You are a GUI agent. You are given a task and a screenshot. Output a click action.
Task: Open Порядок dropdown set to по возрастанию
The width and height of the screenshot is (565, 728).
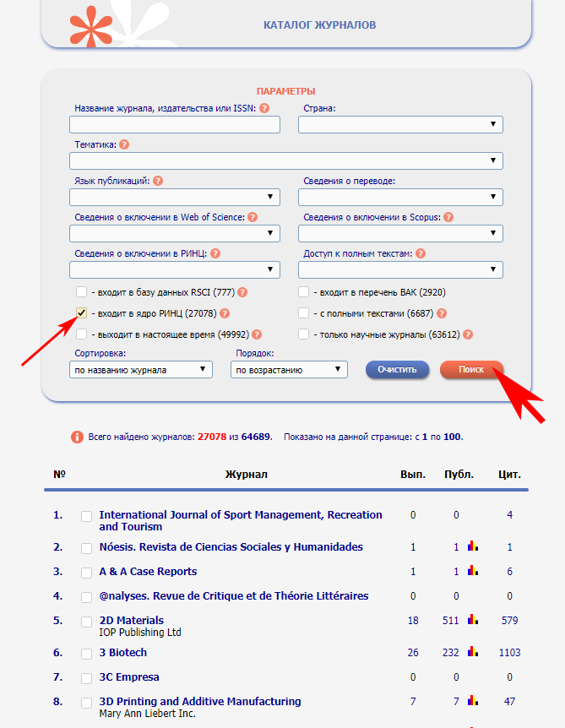[x=289, y=370]
